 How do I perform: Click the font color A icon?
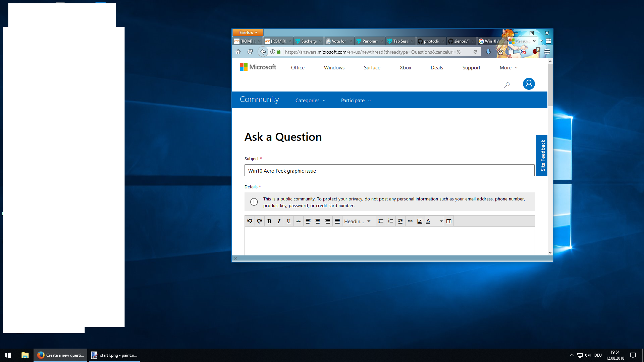point(428,221)
